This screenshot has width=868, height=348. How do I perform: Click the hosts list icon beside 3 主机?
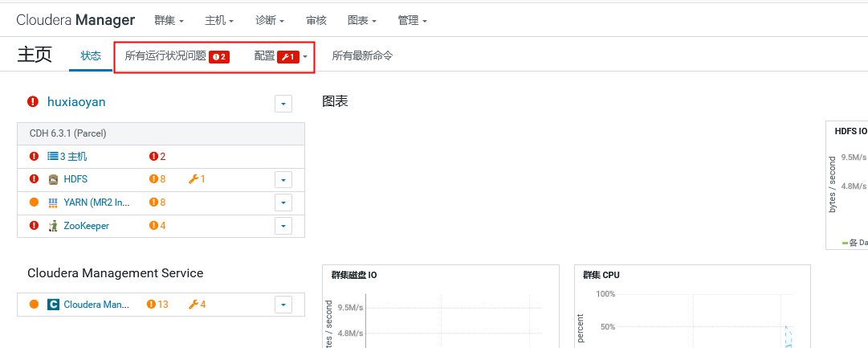coord(52,156)
